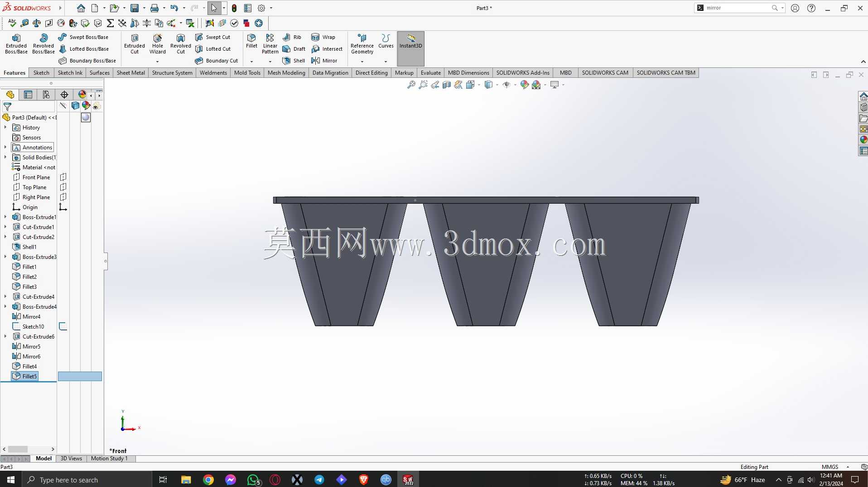The width and height of the screenshot is (868, 487).
Task: Start the Mirror feature command
Action: coord(324,61)
